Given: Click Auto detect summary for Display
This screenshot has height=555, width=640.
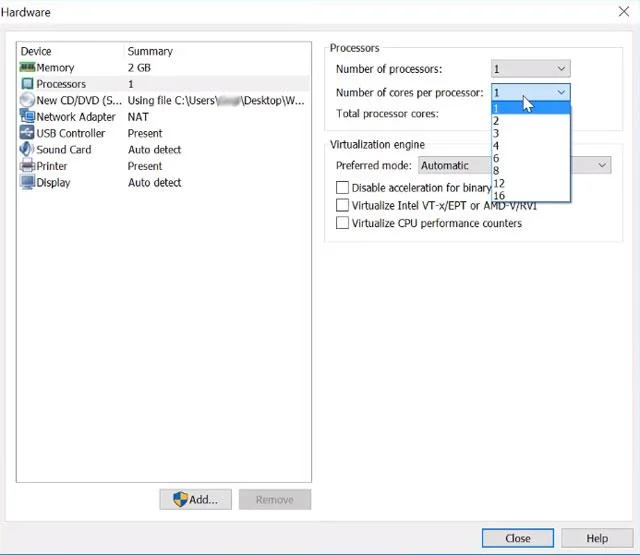Looking at the screenshot, I should (x=154, y=182).
